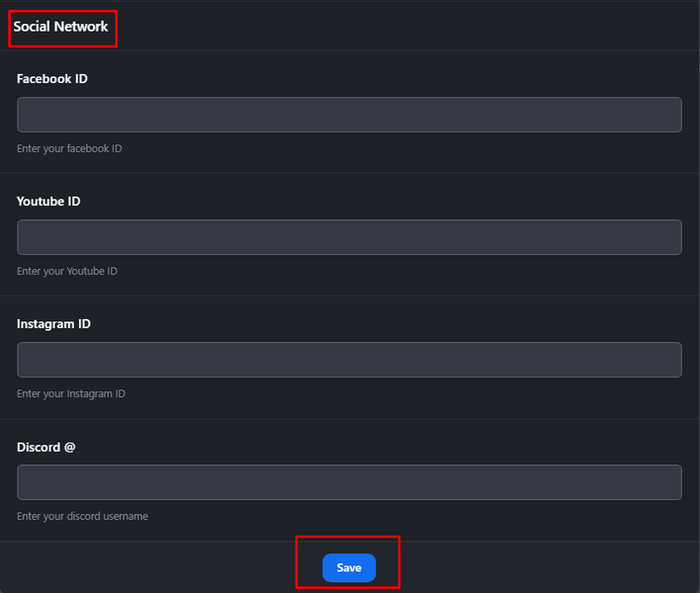Image resolution: width=700 pixels, height=593 pixels.
Task: Click the Instagram ID field label
Action: coord(53,324)
